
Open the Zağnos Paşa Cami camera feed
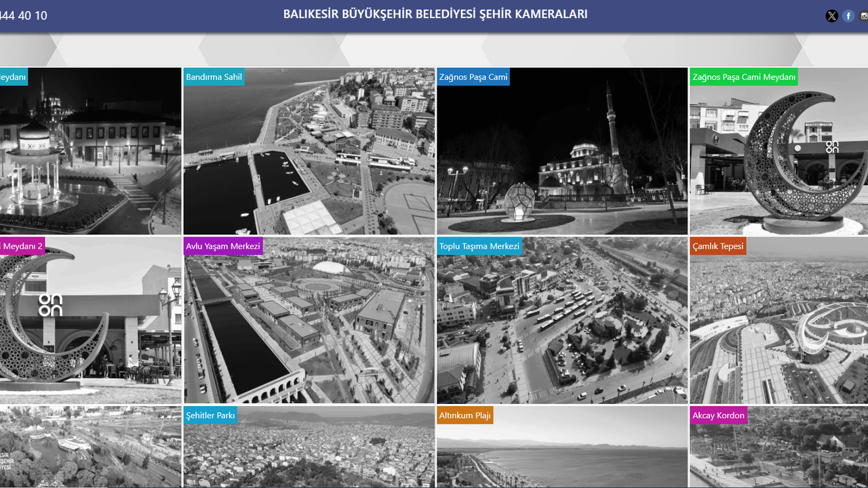tap(562, 150)
